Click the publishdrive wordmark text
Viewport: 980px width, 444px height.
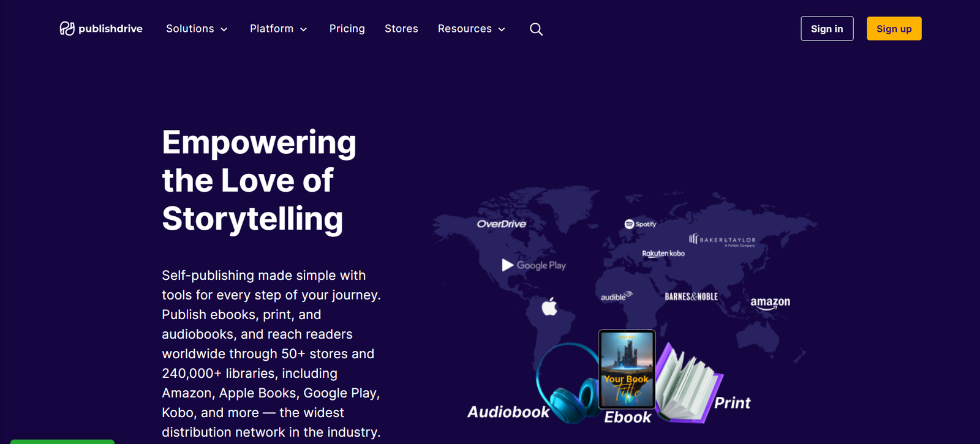[110, 29]
